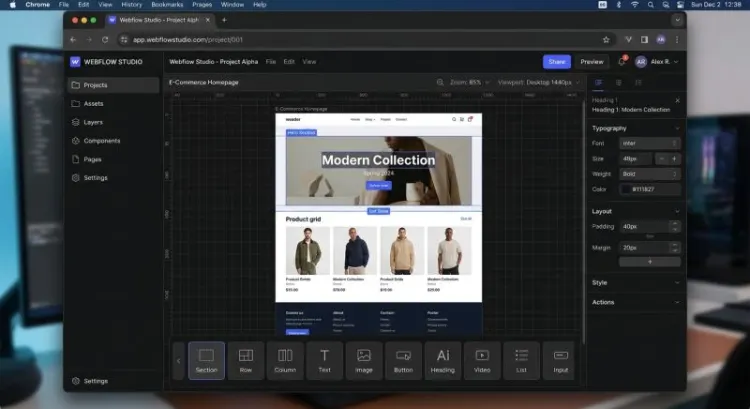The width and height of the screenshot is (750, 409).
Task: Open the Chrome side panel icon
Action: 644,40
